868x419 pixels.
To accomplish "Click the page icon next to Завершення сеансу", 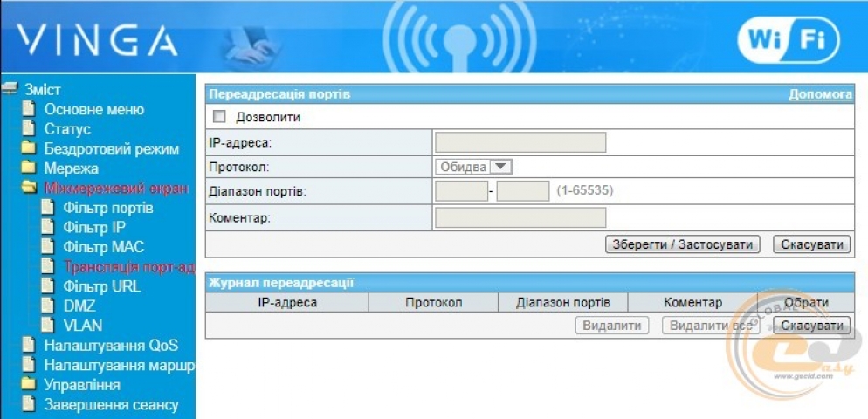I will (x=28, y=404).
